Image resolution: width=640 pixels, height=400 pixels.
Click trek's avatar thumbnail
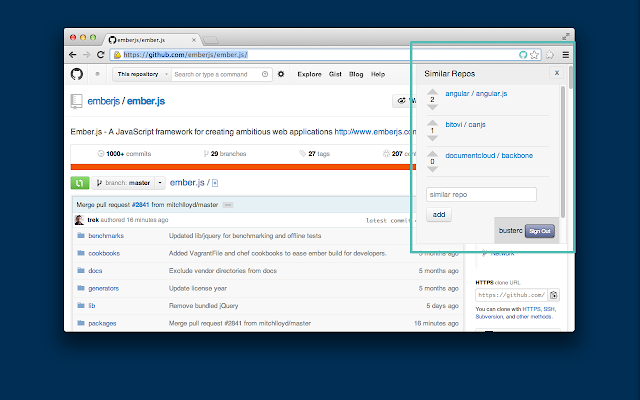[79, 220]
